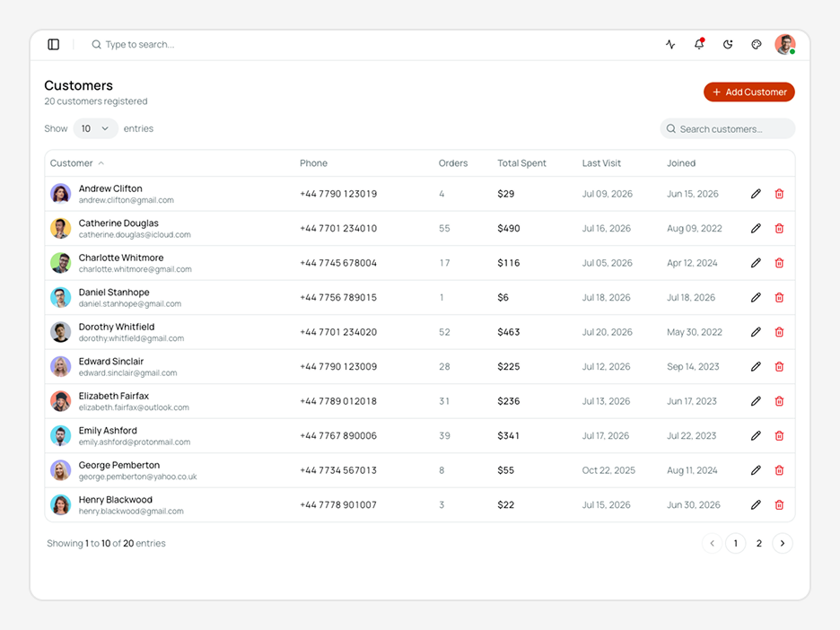The height and width of the screenshot is (630, 840).
Task: Open the entries-per-page dropdown showing 10
Action: coord(95,128)
